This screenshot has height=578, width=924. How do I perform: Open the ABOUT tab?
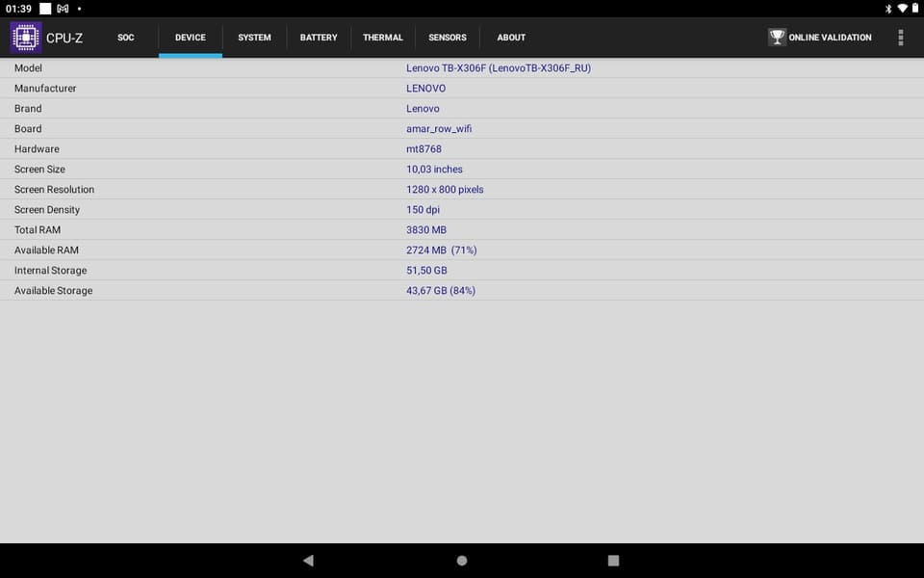click(x=511, y=38)
